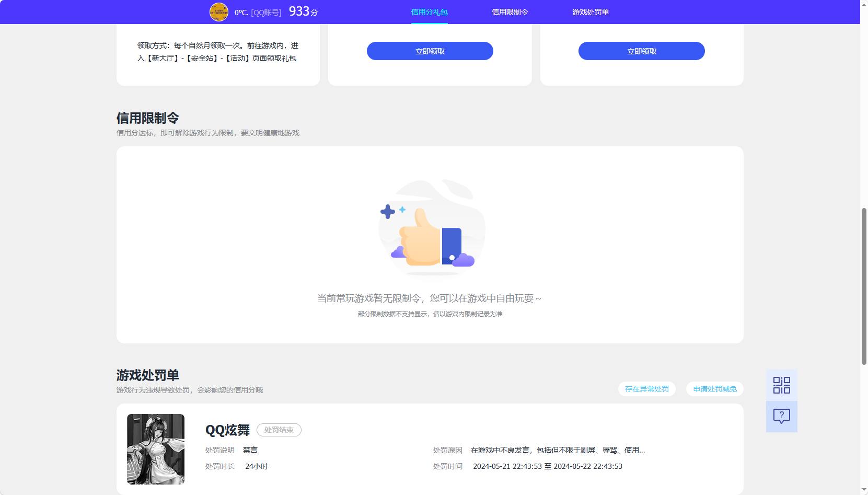Click the 领取方式 instruction text
868x495 pixels.
tap(218, 52)
